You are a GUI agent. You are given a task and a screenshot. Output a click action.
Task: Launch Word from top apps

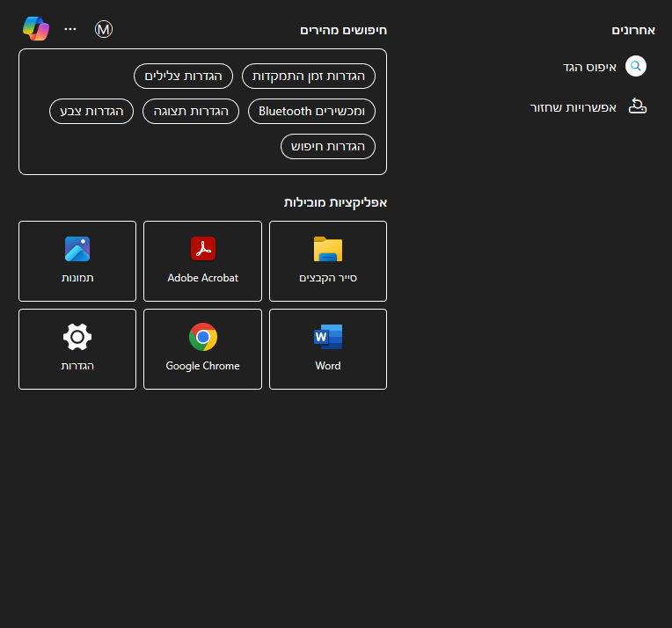coord(328,349)
